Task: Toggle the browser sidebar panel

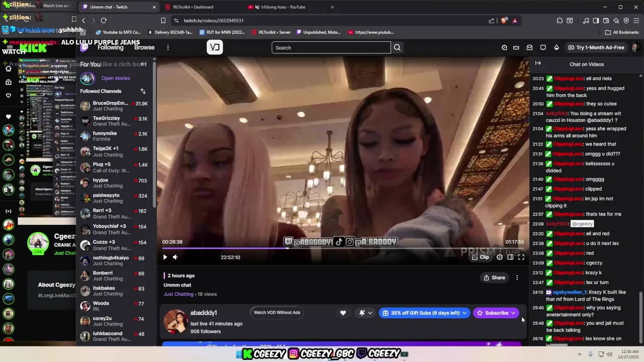Action: (596, 21)
